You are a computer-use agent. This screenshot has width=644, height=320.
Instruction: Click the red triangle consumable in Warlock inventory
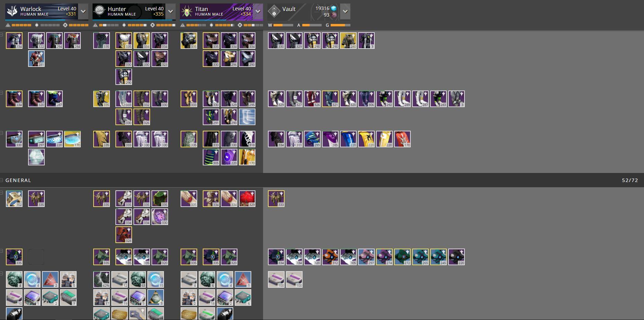tap(50, 279)
